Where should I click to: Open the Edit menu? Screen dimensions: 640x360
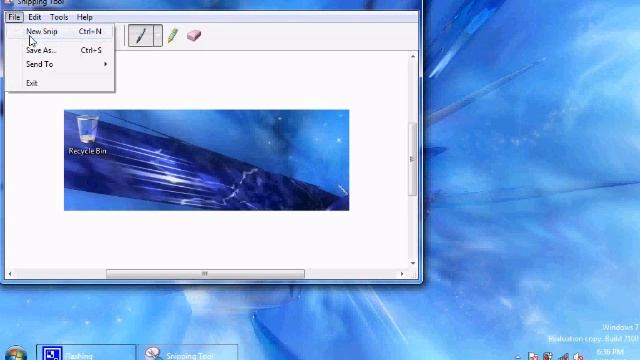(x=35, y=17)
